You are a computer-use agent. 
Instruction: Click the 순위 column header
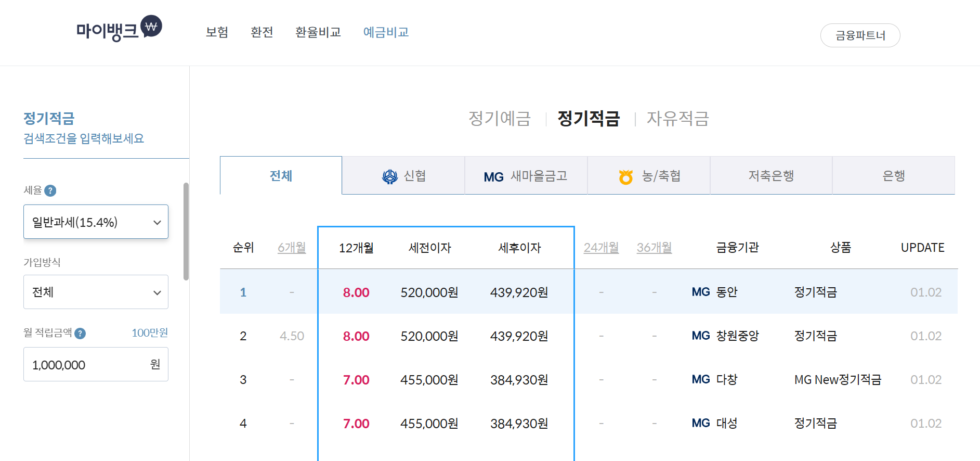[243, 248]
